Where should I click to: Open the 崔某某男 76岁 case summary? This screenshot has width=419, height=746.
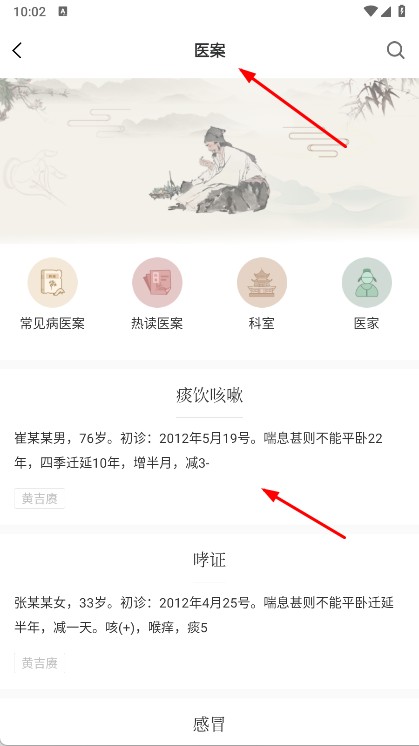(198, 450)
